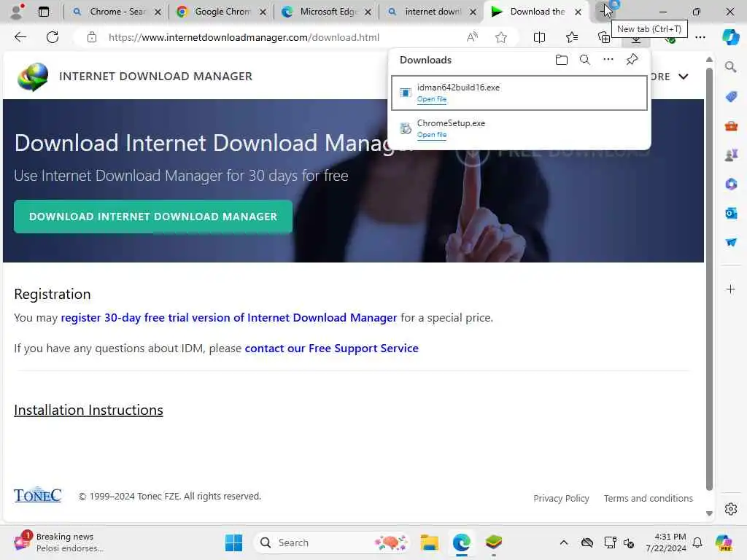Open split screen view
747x560 pixels.
539,37
